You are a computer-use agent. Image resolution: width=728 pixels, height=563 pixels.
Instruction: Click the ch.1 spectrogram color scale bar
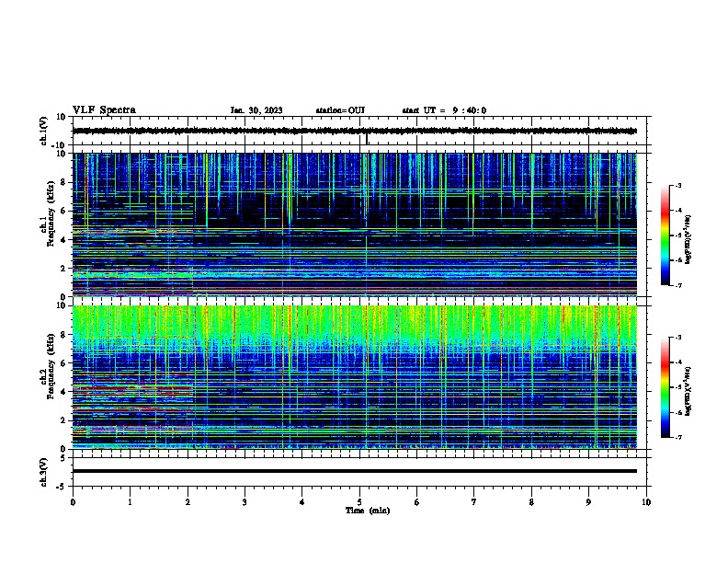click(x=665, y=236)
